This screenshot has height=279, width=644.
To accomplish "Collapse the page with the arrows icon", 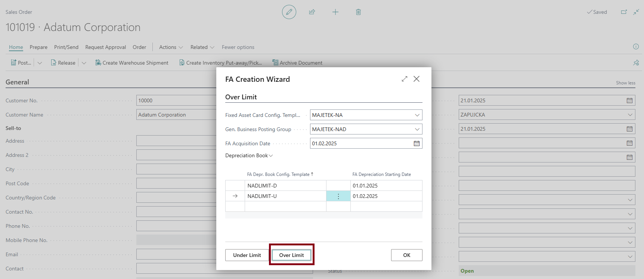I will click(x=636, y=12).
